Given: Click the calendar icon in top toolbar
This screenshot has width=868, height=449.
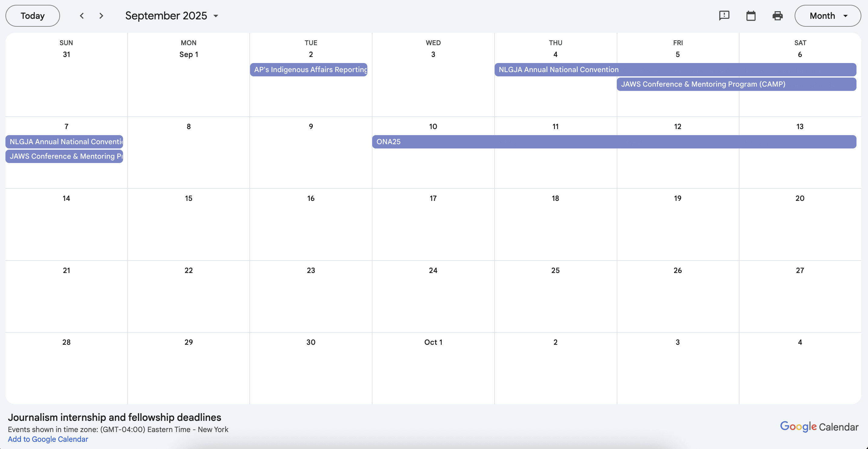Looking at the screenshot, I should point(751,16).
